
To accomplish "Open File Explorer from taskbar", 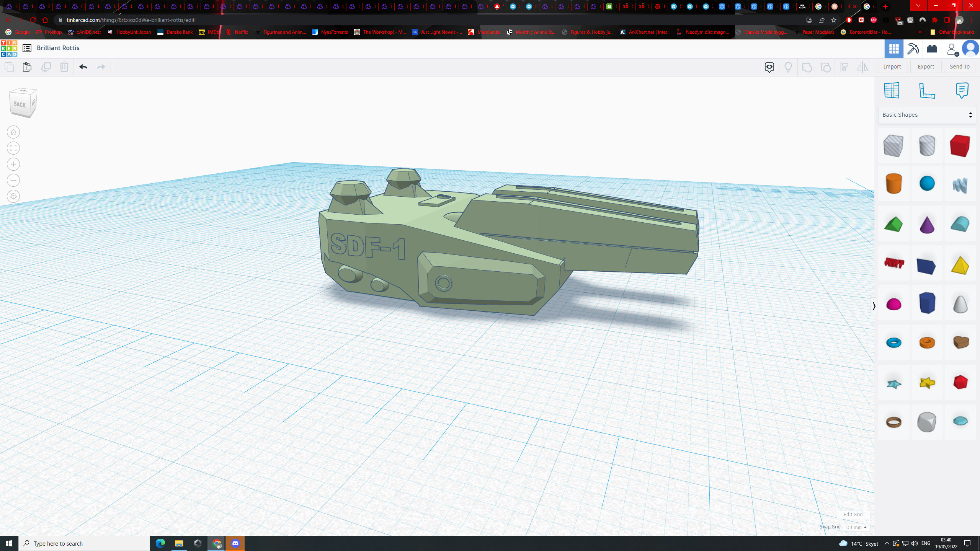I will point(179,543).
